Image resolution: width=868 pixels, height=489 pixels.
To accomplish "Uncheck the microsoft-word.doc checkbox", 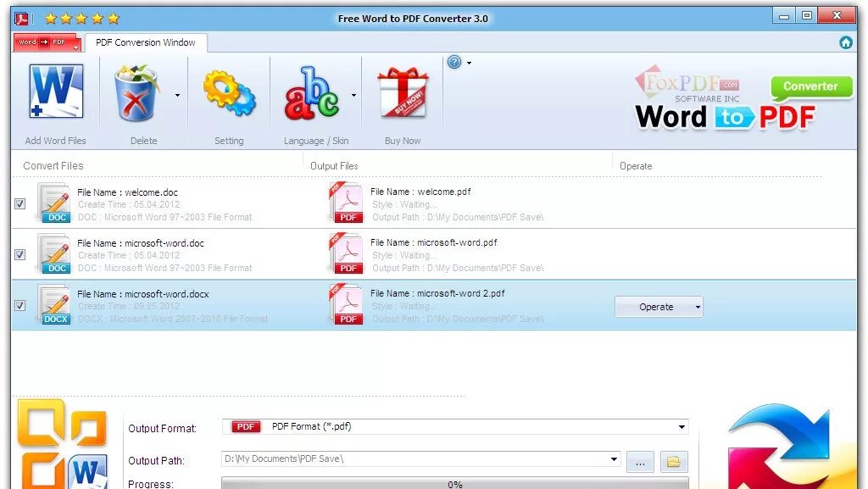I will 20,254.
